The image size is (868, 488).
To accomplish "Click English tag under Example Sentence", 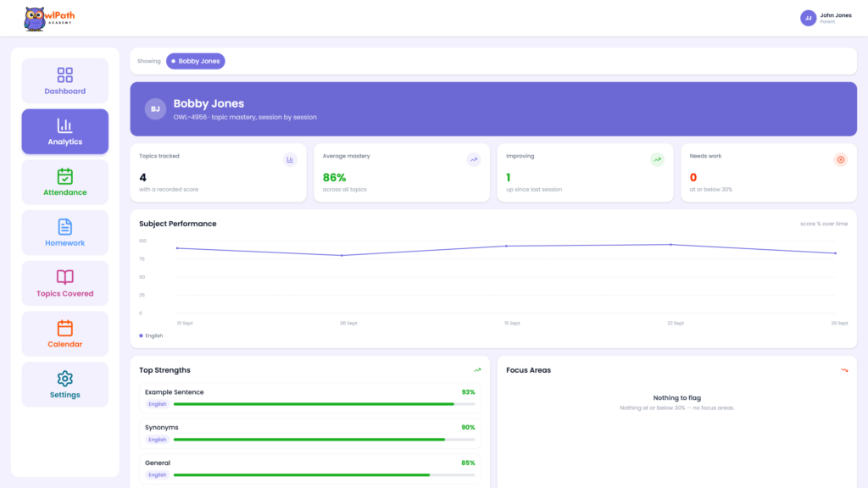I will click(x=157, y=404).
